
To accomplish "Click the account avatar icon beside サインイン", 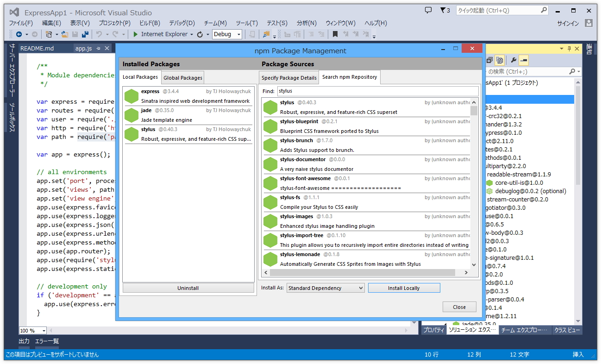I will (x=588, y=23).
